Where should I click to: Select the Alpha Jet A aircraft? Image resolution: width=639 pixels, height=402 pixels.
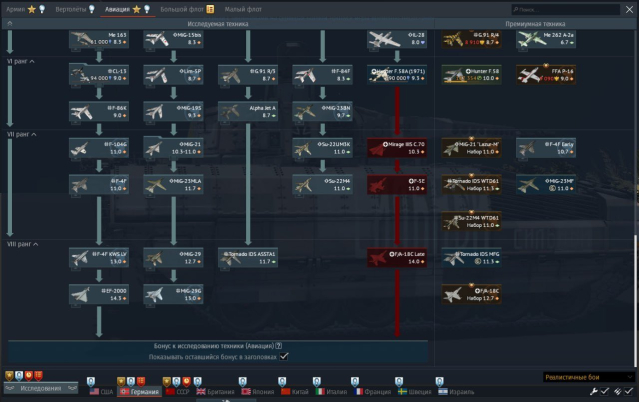click(247, 111)
